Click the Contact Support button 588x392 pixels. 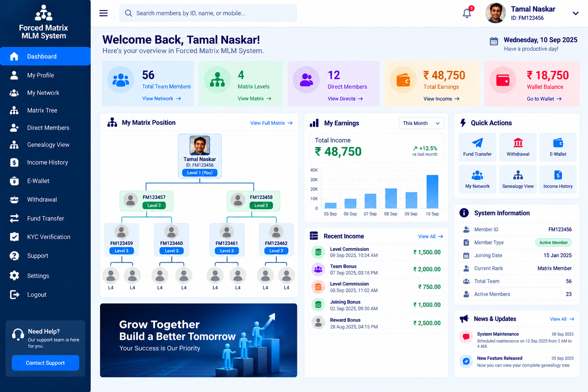45,363
